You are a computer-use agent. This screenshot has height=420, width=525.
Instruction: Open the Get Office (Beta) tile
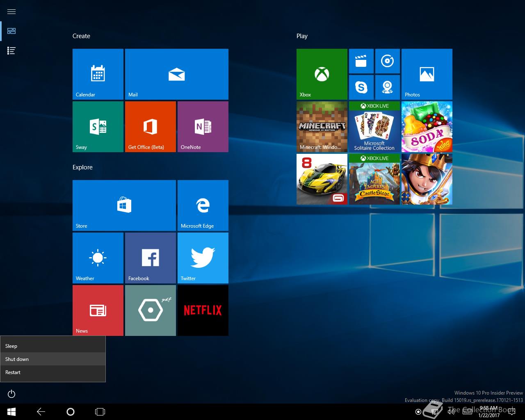coord(151,127)
